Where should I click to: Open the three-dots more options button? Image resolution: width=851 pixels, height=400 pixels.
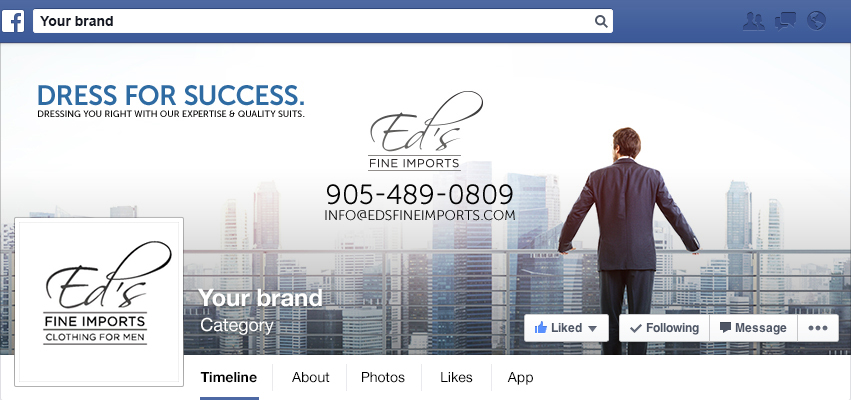818,328
